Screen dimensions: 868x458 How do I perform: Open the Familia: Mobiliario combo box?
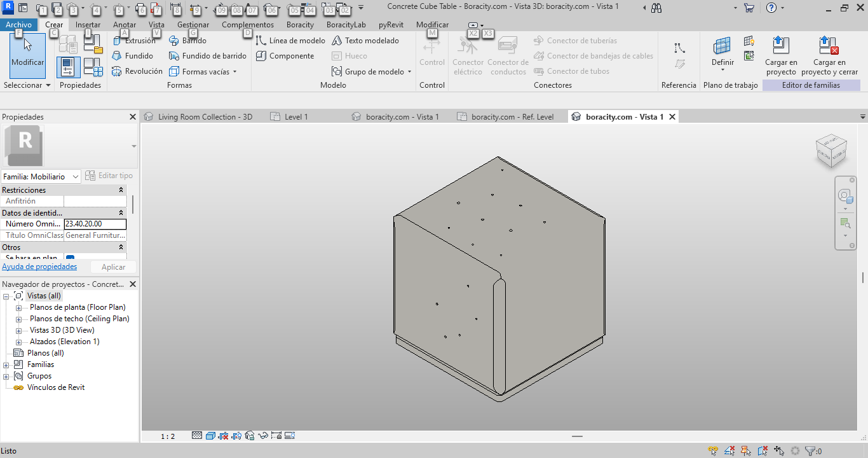(x=41, y=176)
